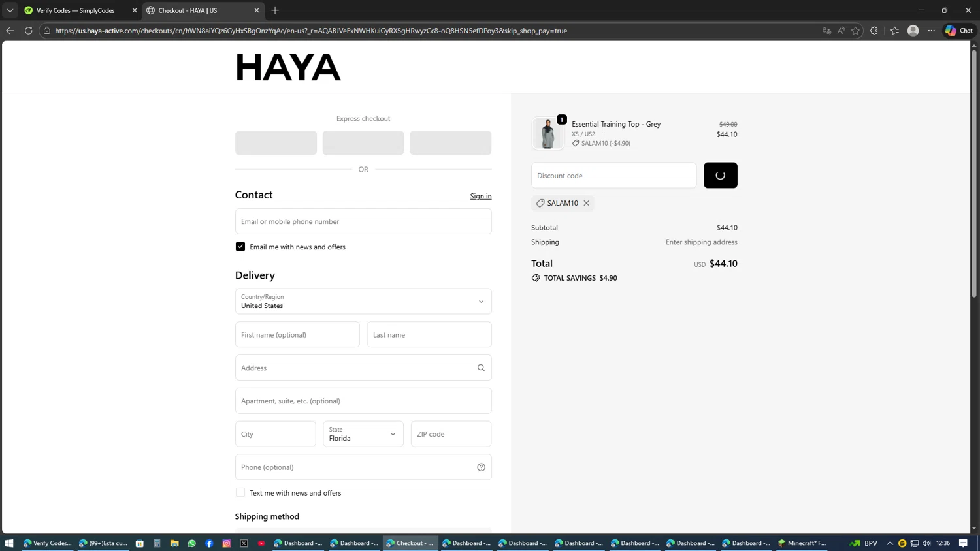Image resolution: width=980 pixels, height=551 pixels.
Task: Open the Edge settings and more menu
Action: 932,31
